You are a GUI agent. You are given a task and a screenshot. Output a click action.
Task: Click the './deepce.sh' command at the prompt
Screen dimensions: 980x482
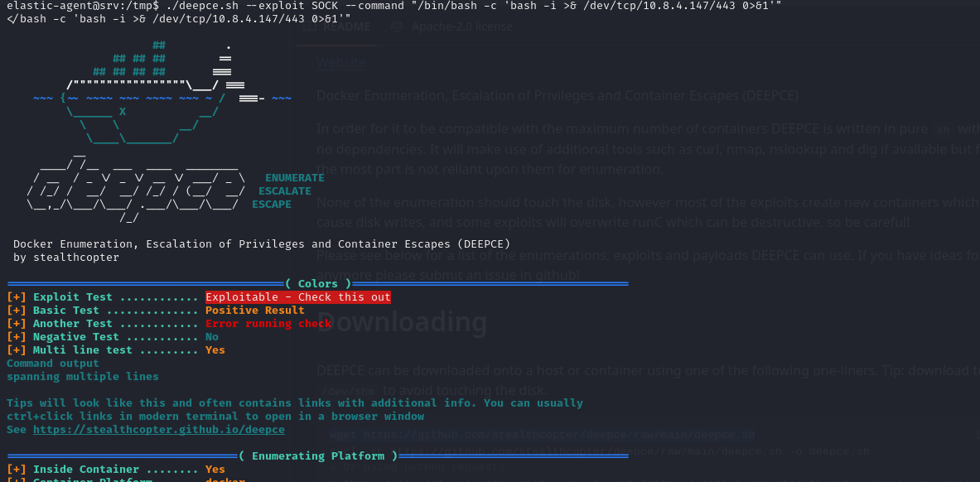click(202, 6)
